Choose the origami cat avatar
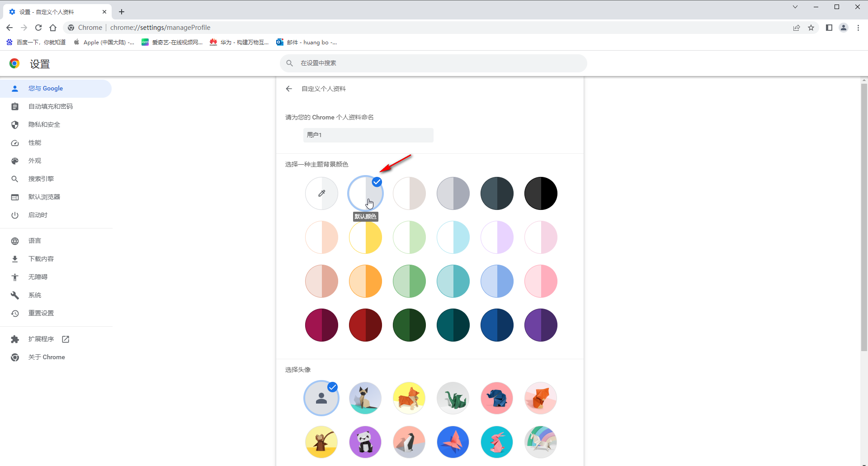The image size is (868, 466). coord(365,398)
